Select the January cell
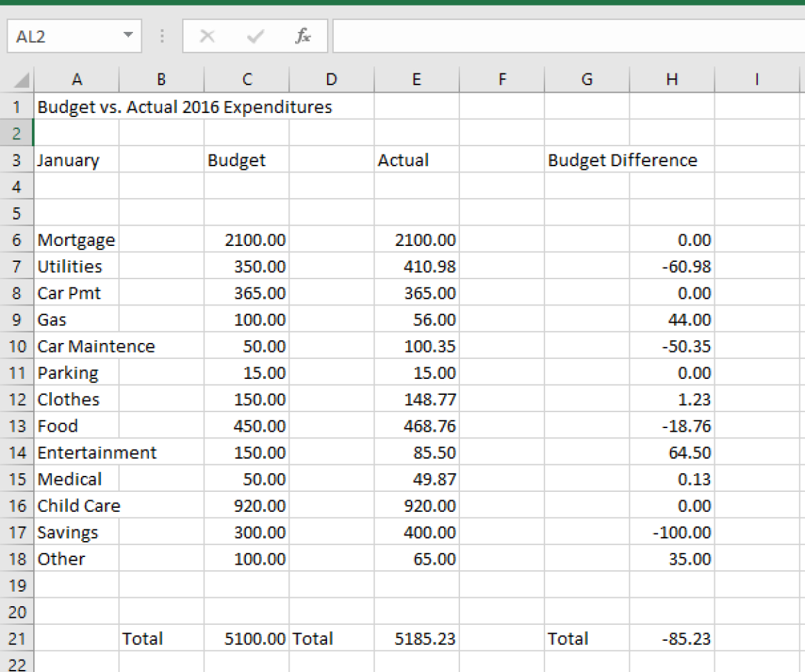 (76, 160)
